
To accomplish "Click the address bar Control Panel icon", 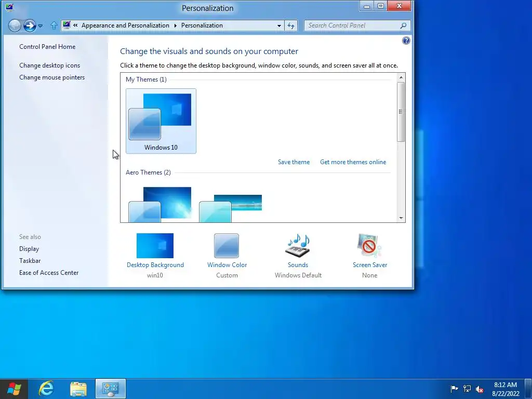I will (x=66, y=25).
